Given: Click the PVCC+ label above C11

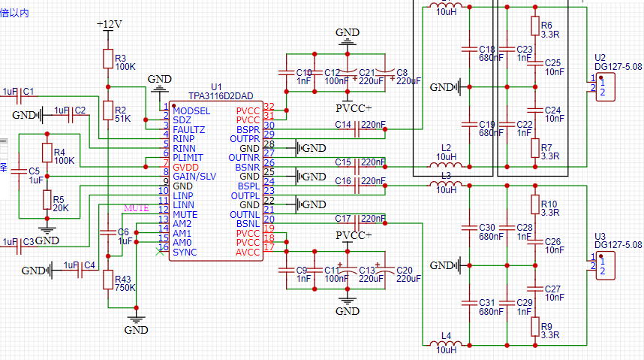Looking at the screenshot, I should click(354, 235).
